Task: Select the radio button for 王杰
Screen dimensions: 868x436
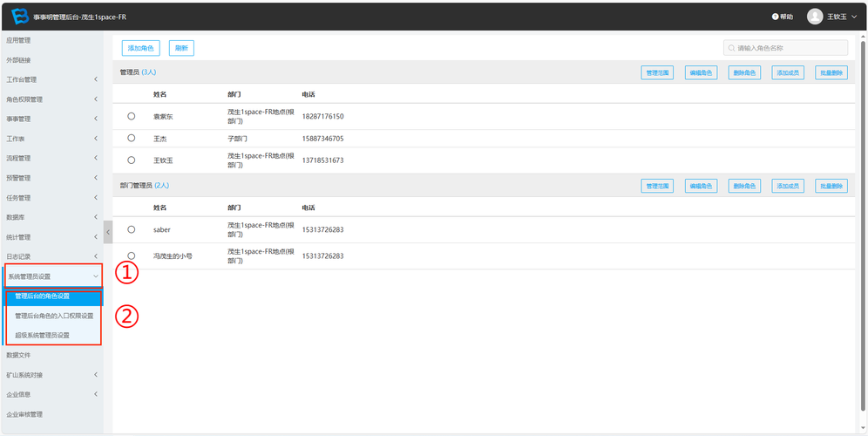Action: pos(132,138)
